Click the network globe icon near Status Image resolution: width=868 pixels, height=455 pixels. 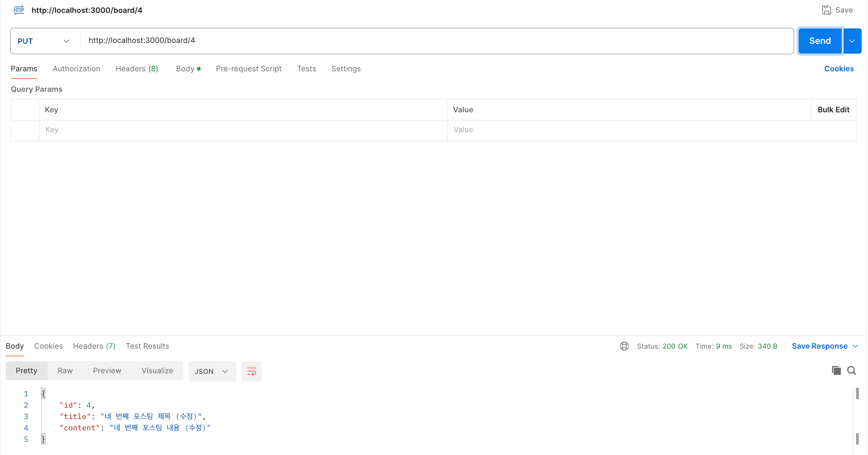click(624, 346)
